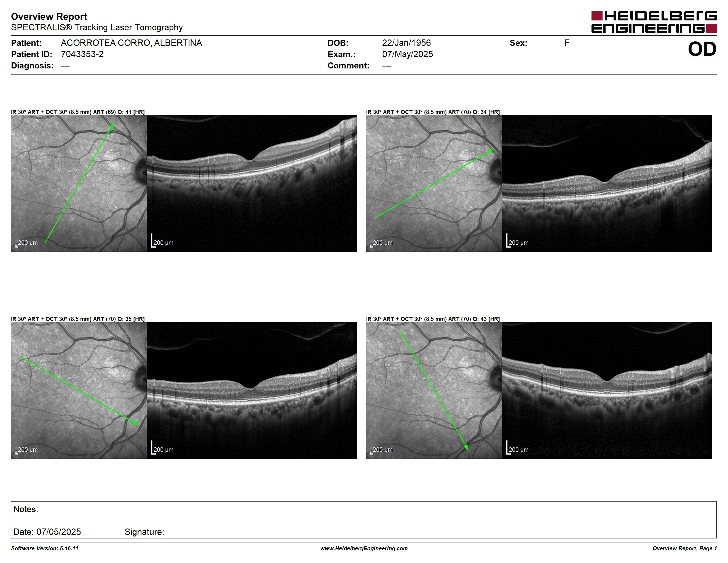Image resolution: width=728 pixels, height=563 pixels.
Task: Click the scan caption with Q: 34
Action: point(433,112)
